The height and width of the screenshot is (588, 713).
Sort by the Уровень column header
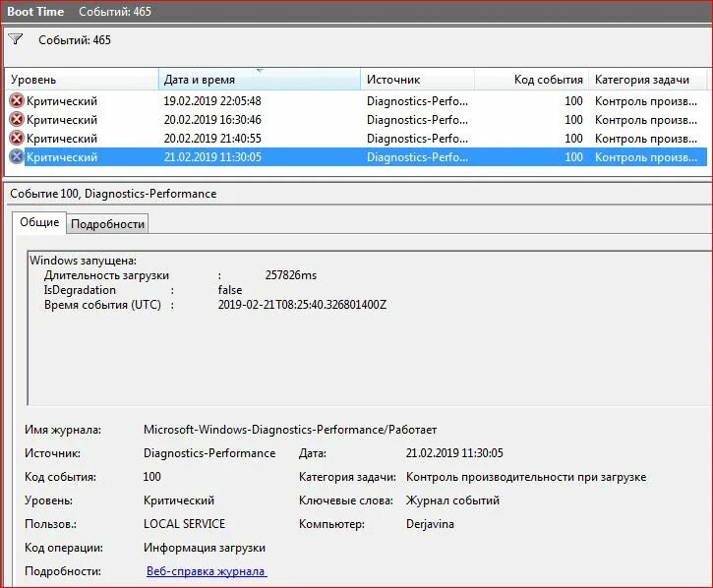point(82,80)
